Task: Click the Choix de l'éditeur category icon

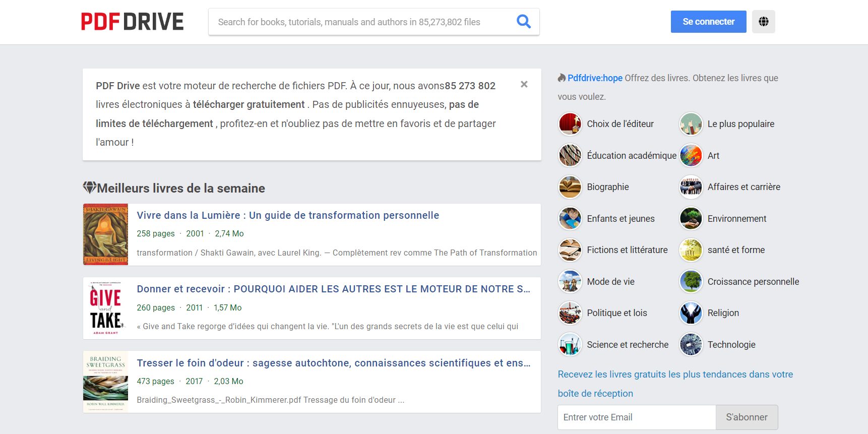Action: [x=570, y=124]
